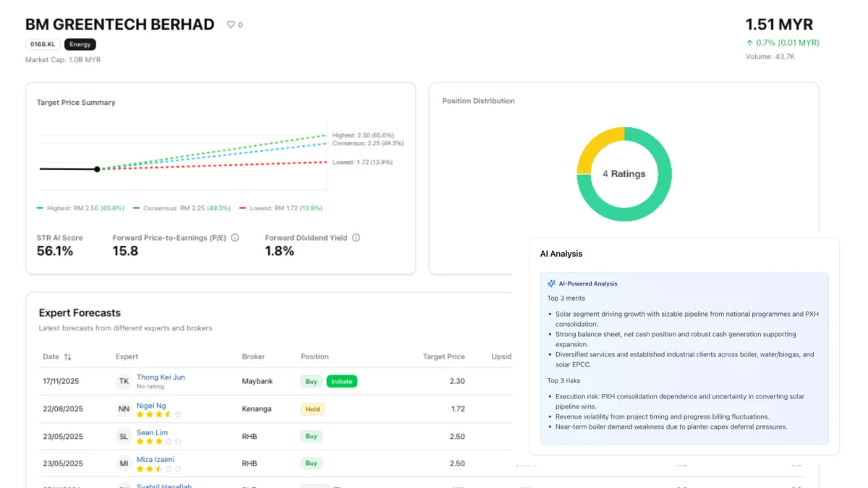The height and width of the screenshot is (488, 868).
Task: Click the 1.8% dividend yield value
Action: coord(280,252)
